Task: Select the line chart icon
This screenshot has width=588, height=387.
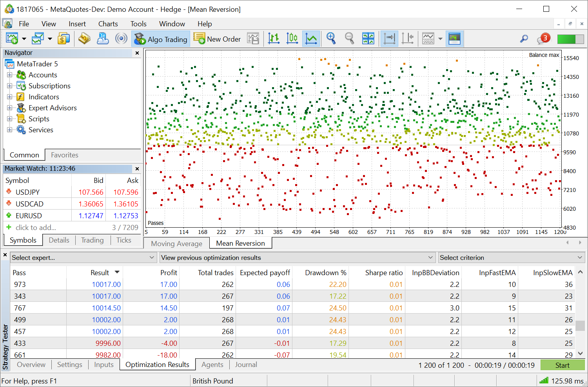Action: point(311,38)
